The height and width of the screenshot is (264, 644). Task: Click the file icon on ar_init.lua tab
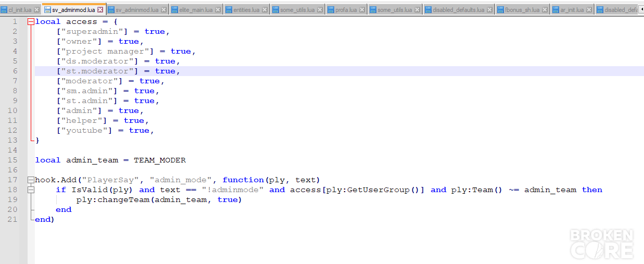[x=556, y=10]
